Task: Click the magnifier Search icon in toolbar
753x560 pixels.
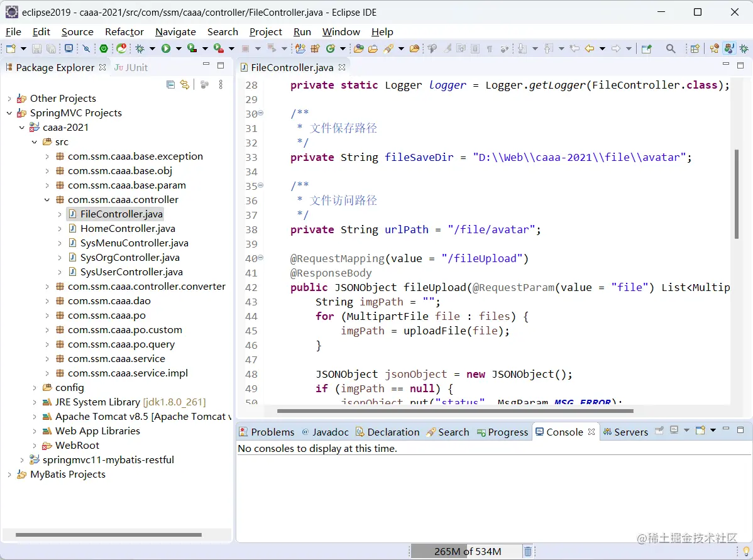Action: click(671, 48)
